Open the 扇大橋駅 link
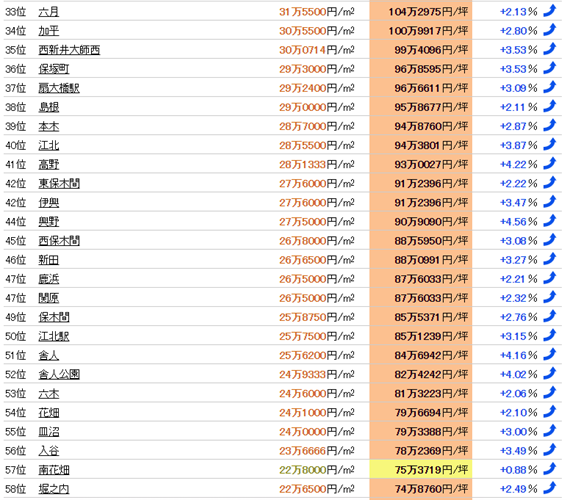 (x=59, y=88)
